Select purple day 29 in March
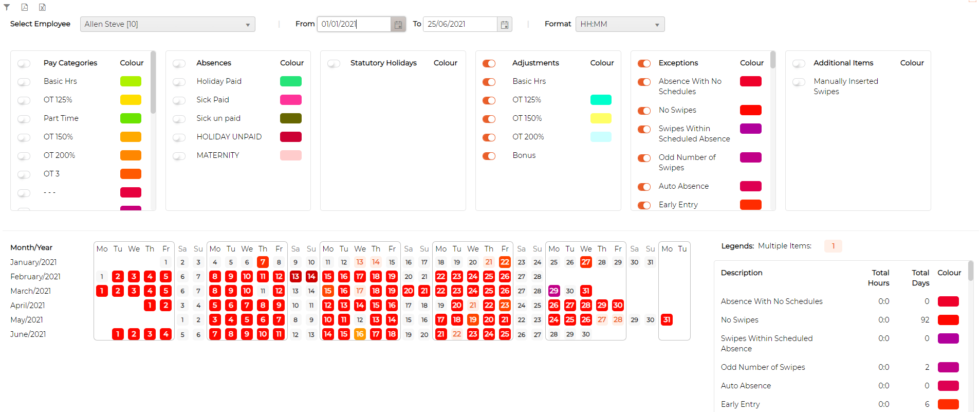 [x=554, y=291]
